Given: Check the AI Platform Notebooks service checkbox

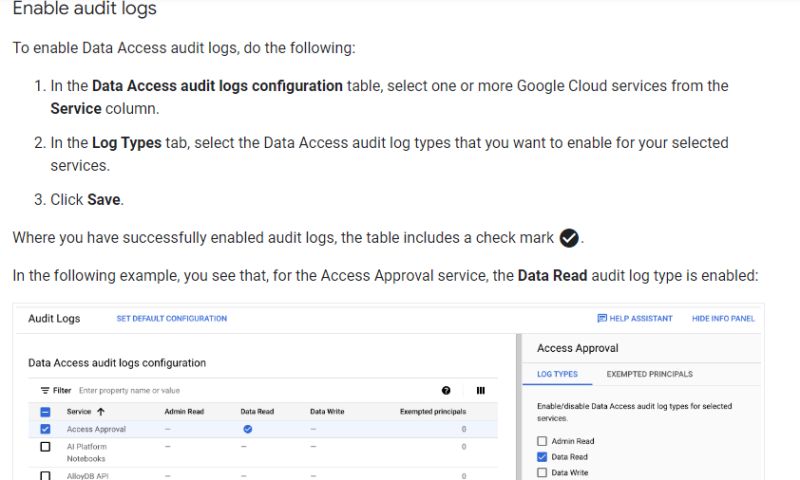Looking at the screenshot, I should pos(45,447).
